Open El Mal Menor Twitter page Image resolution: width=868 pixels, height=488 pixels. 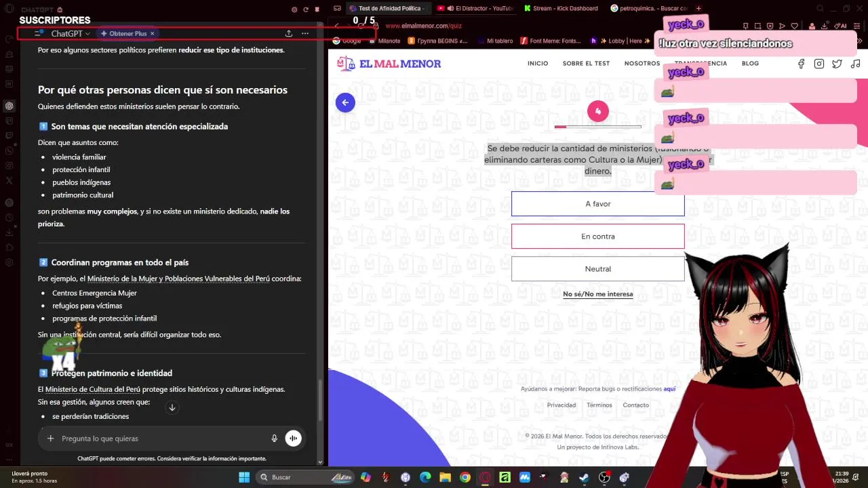click(x=837, y=64)
